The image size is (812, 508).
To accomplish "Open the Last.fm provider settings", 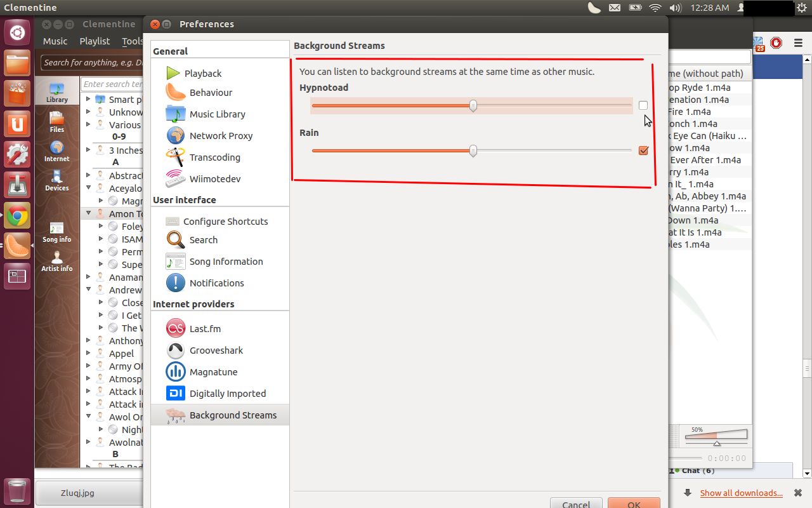I will [204, 328].
